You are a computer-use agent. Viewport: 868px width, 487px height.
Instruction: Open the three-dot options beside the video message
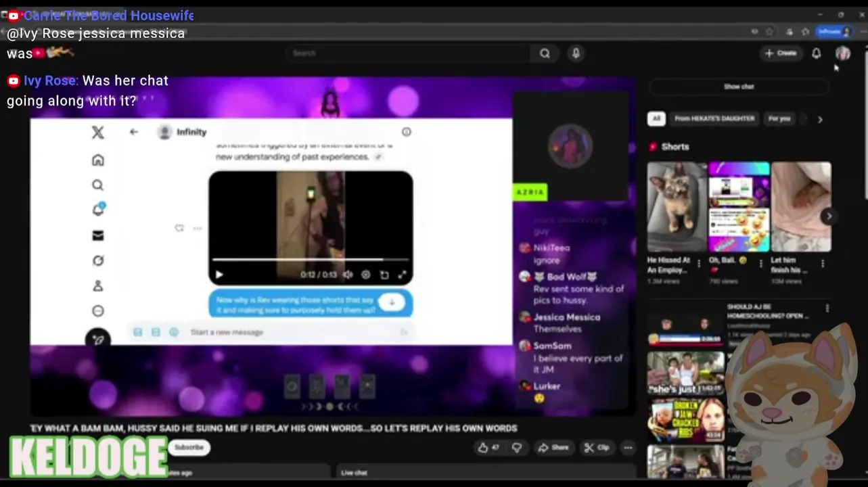pyautogui.click(x=198, y=229)
